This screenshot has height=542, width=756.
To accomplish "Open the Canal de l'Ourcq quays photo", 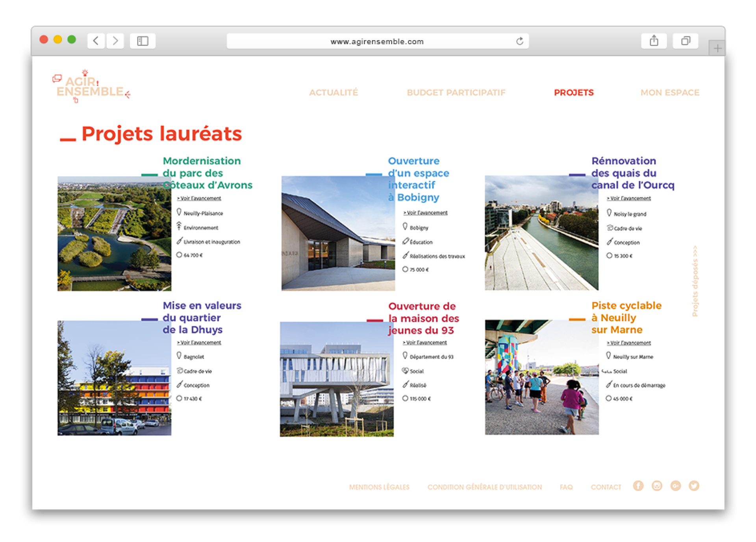I will tap(541, 233).
